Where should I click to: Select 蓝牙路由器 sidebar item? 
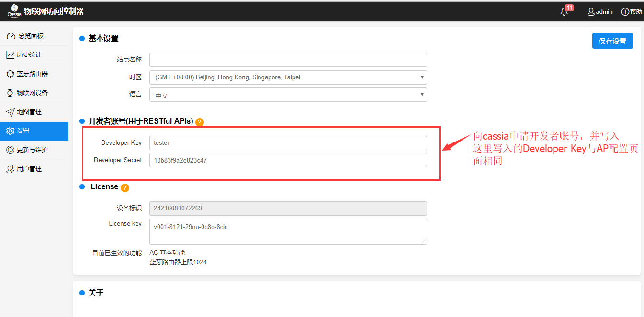pyautogui.click(x=32, y=74)
